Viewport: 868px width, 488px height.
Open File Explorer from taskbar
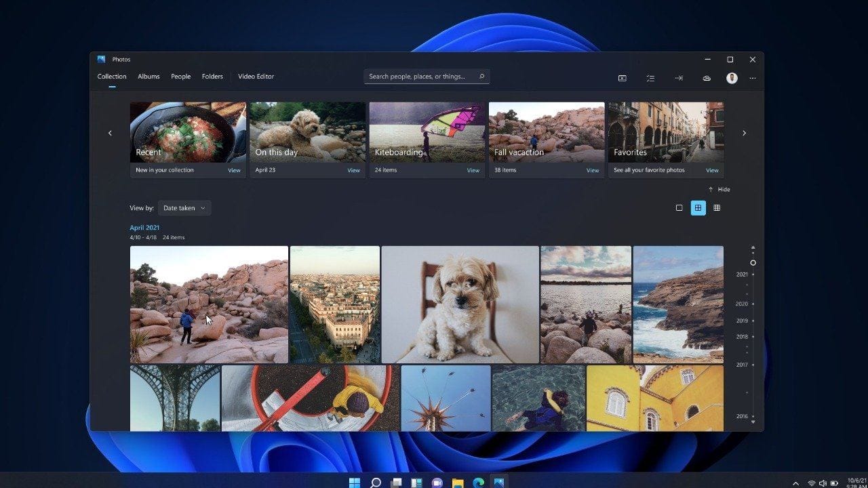click(x=458, y=483)
